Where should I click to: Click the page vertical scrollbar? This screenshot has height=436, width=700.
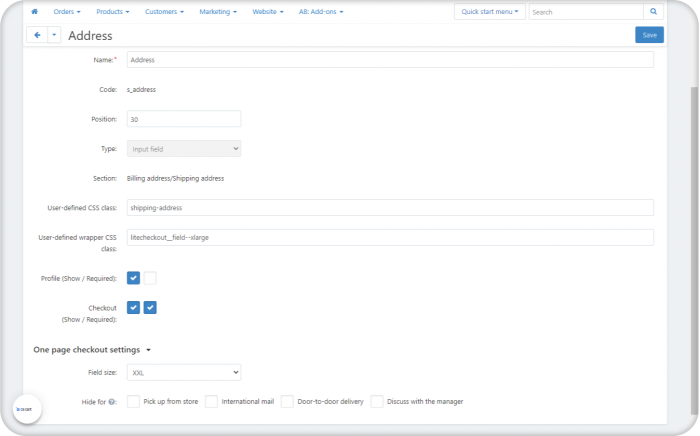tap(694, 250)
